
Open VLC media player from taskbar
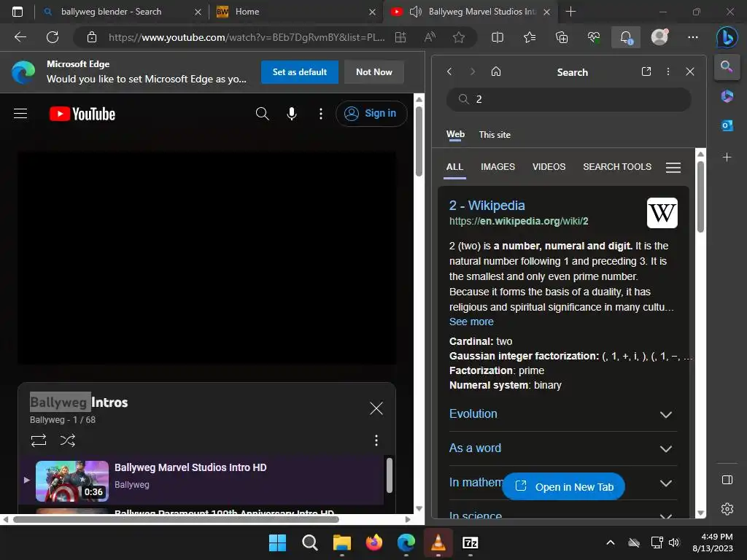click(438, 542)
